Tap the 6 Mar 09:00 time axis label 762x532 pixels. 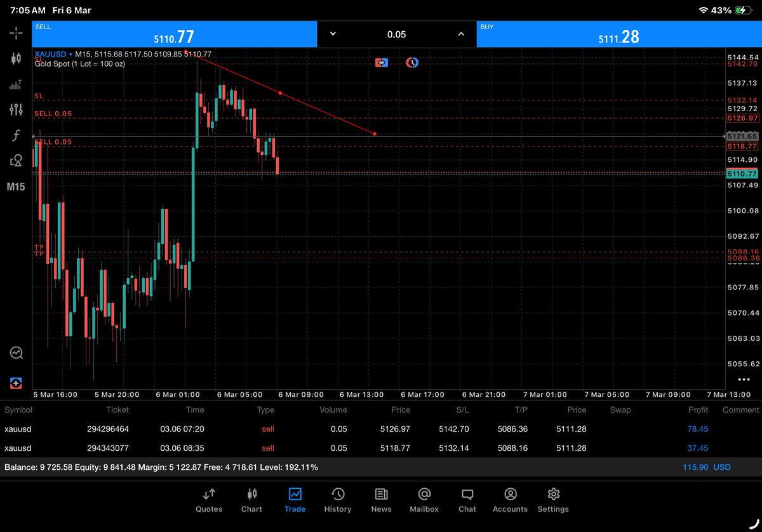point(301,394)
